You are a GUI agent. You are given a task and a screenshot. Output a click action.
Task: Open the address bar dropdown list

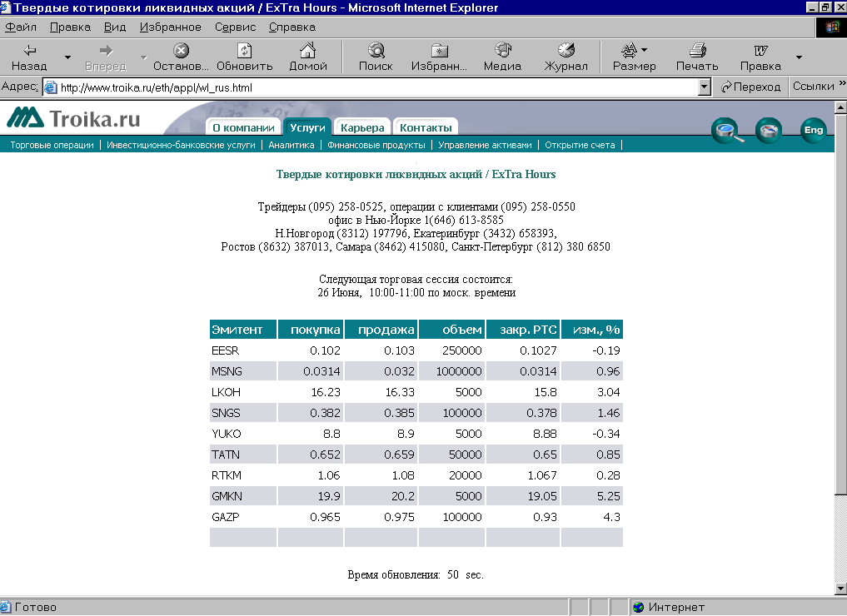point(704,87)
